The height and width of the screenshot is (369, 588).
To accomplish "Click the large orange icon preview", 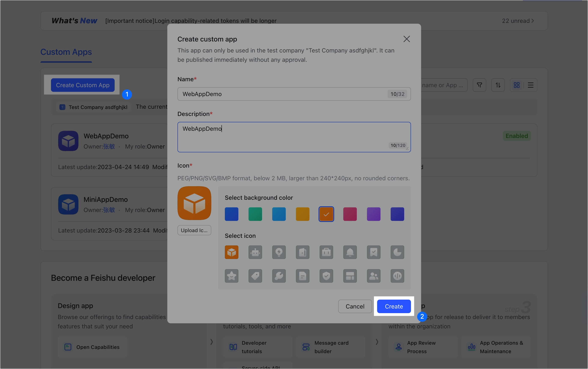I will (x=194, y=203).
